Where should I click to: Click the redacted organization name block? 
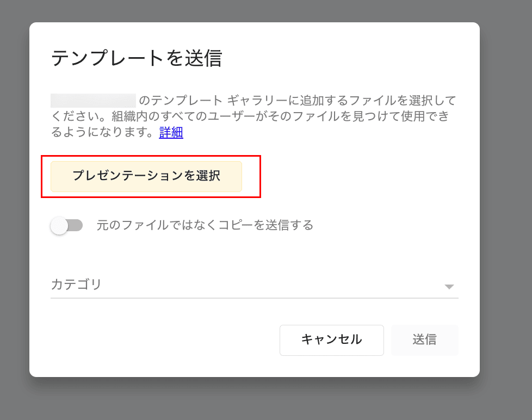coord(93,100)
